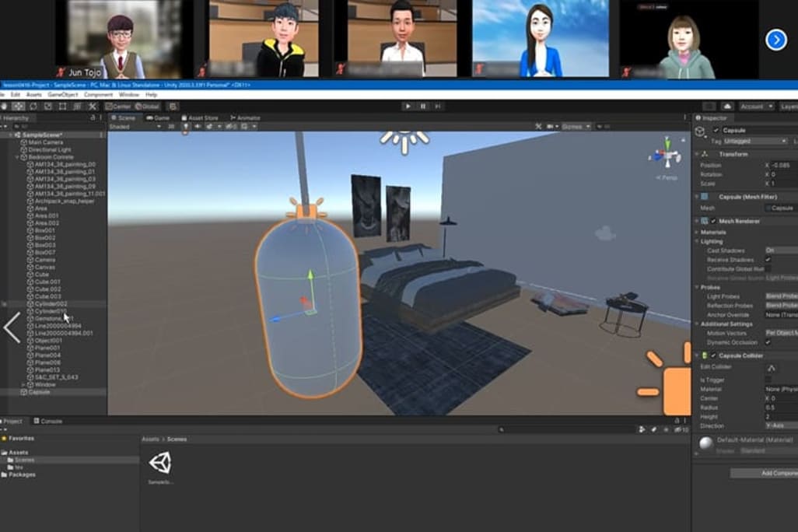
Task: Select Capsule in the Hierarchy list
Action: pyautogui.click(x=39, y=392)
